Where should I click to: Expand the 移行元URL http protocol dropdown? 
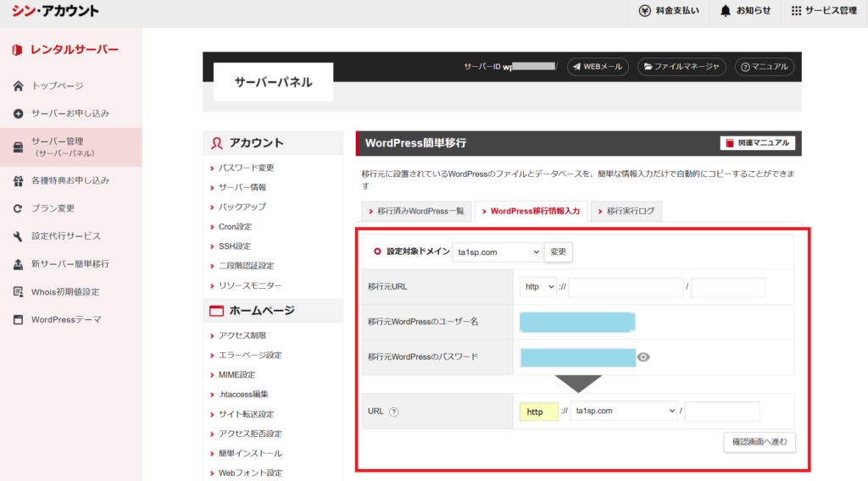(x=537, y=287)
